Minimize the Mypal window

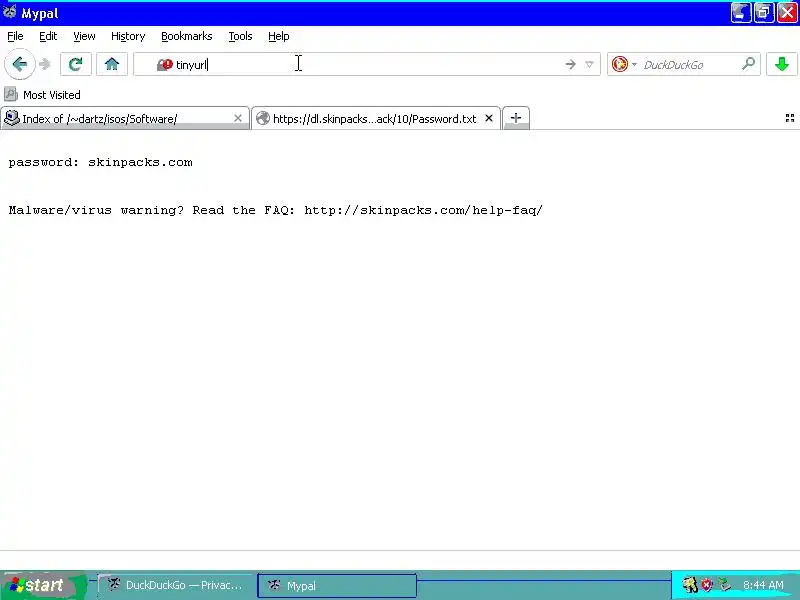pos(741,13)
